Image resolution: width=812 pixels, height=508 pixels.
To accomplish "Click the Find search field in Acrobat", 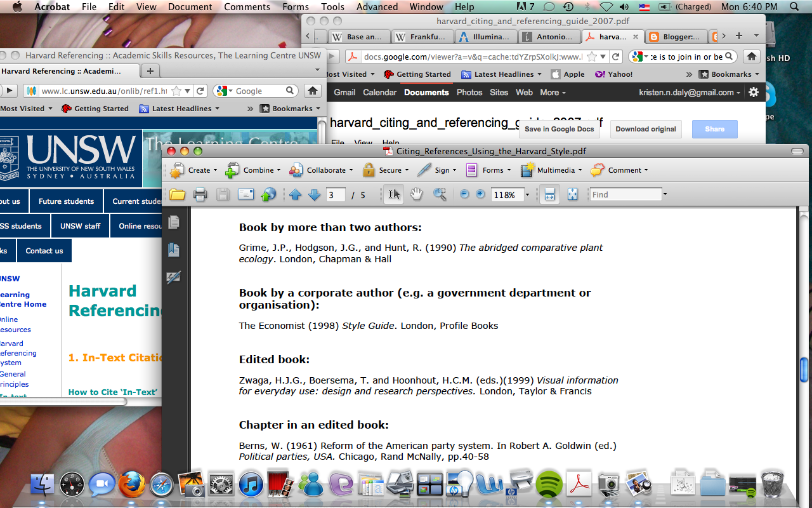I will click(x=625, y=195).
